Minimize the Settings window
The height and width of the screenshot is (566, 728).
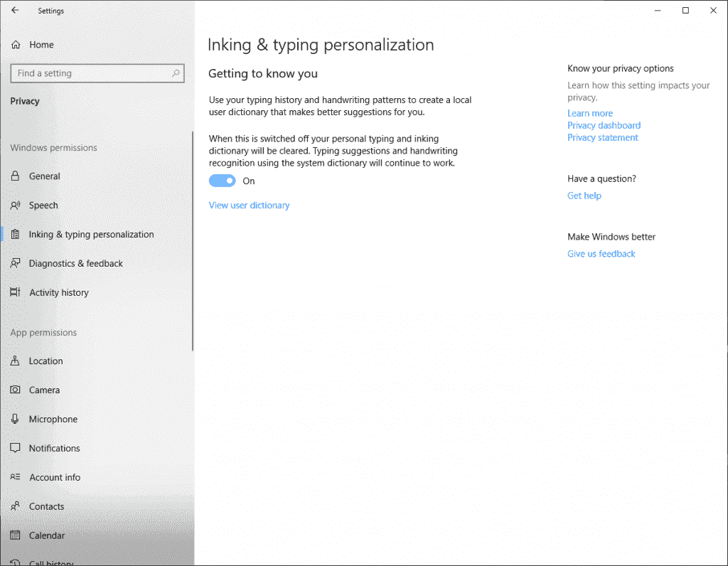(658, 10)
